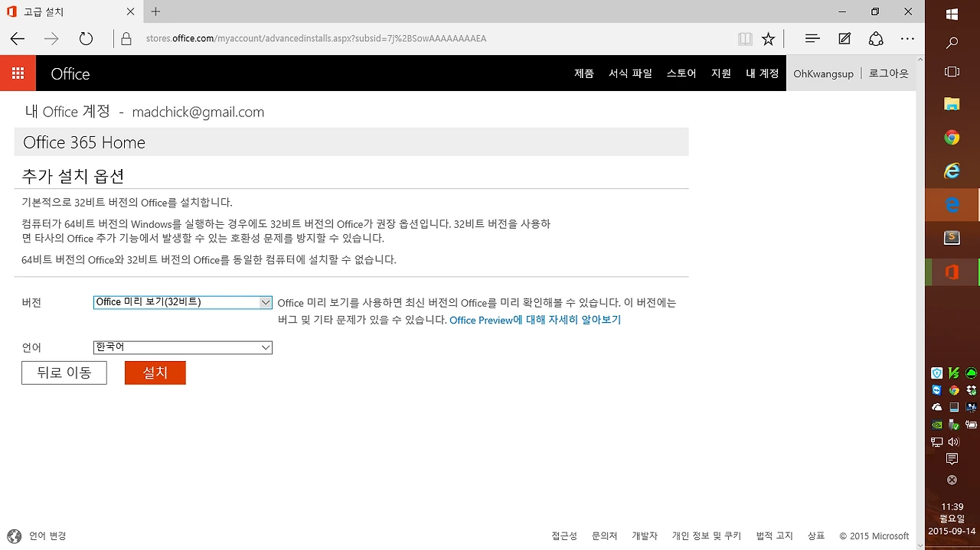The width and height of the screenshot is (980, 550).
Task: Open the 스토어 menu
Action: pos(681,73)
